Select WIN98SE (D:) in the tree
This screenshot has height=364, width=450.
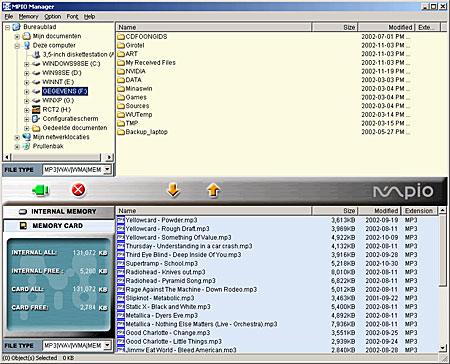62,73
